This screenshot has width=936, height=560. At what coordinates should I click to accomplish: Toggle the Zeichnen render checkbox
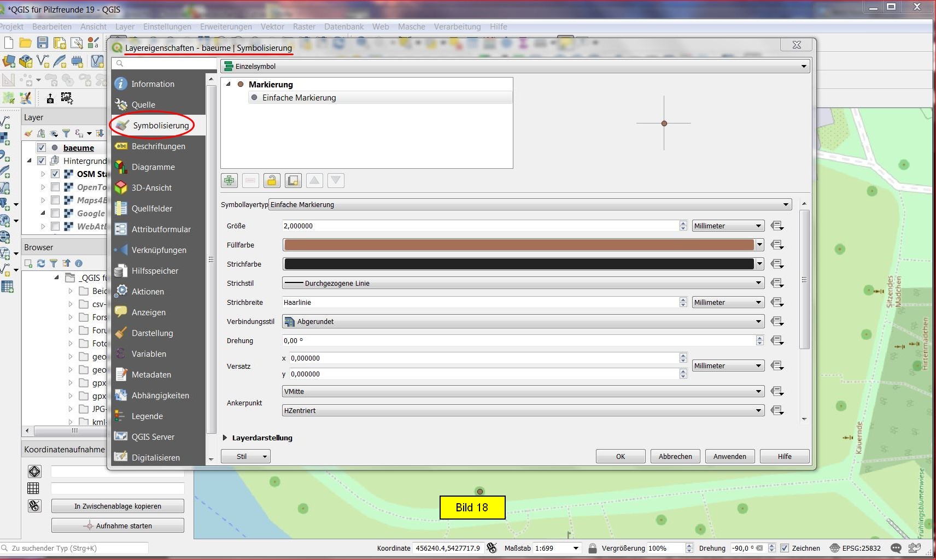click(785, 548)
